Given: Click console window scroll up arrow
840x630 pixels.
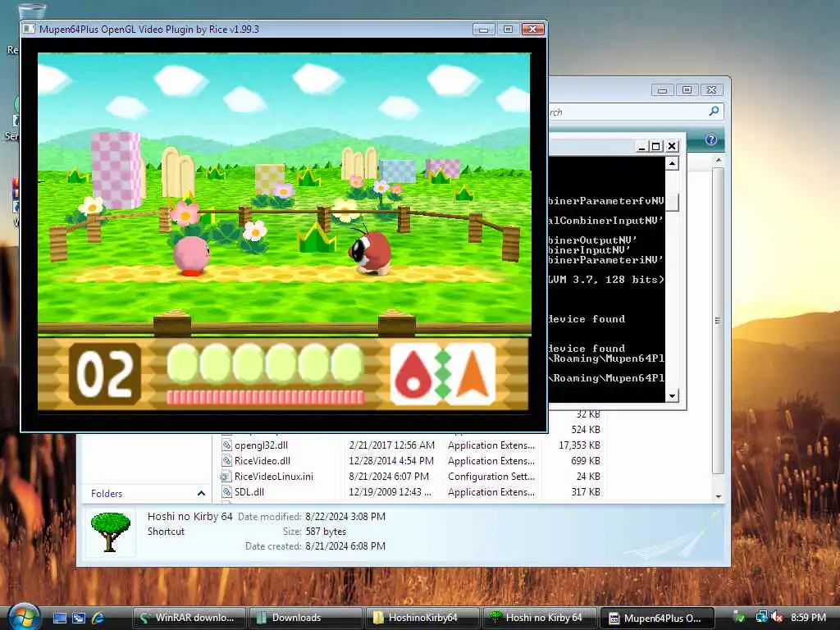Looking at the screenshot, I should 673,163.
